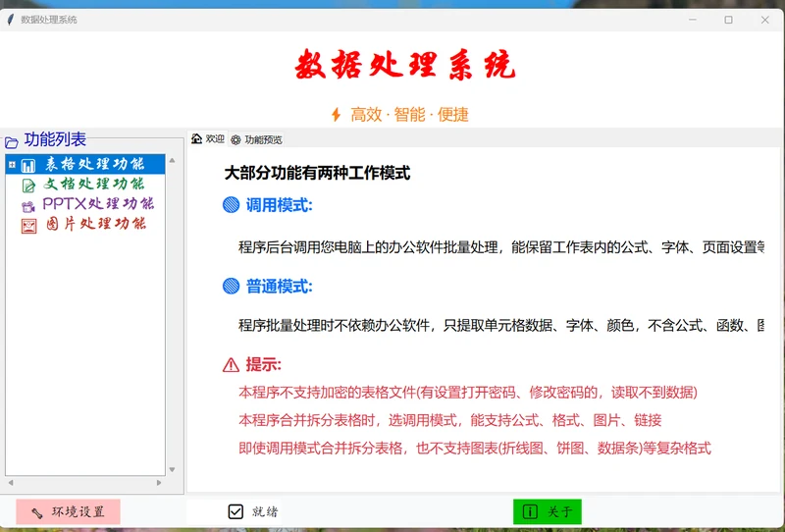Image resolution: width=785 pixels, height=532 pixels.
Task: Click the folder icon beside 功能列表
Action: coord(12,142)
